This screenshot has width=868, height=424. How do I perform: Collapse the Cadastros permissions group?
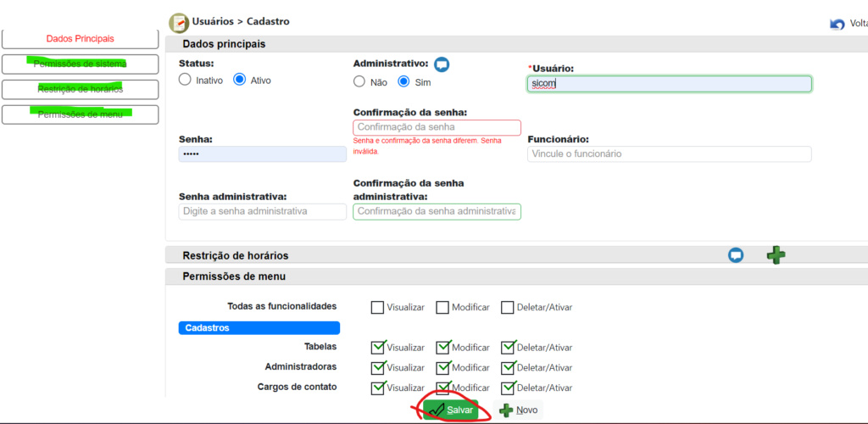coord(259,328)
